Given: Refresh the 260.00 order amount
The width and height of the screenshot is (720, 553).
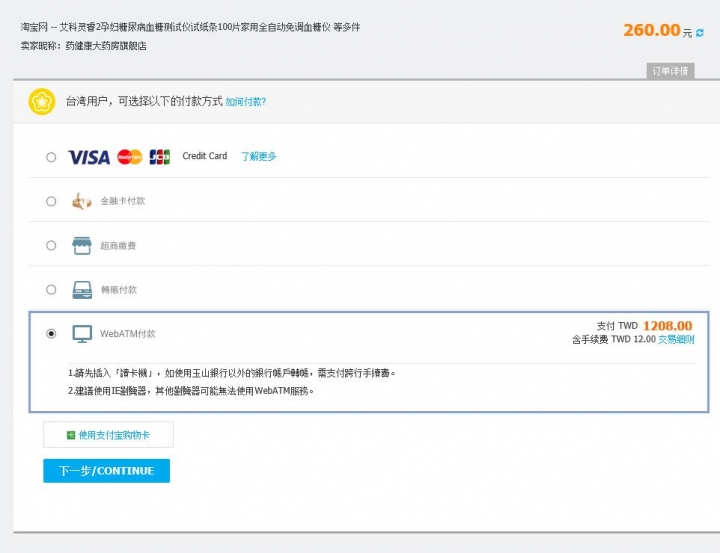Looking at the screenshot, I should click(699, 33).
